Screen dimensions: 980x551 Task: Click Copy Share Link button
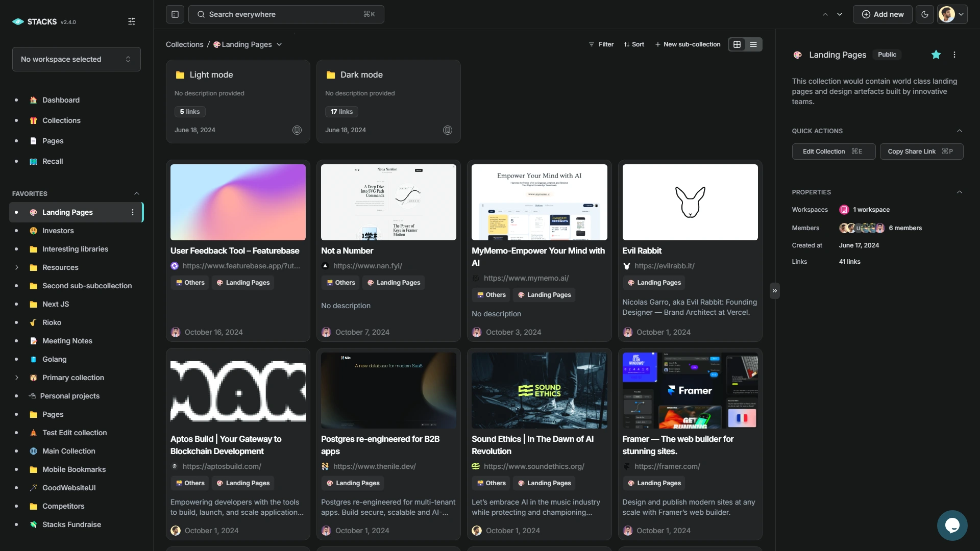921,152
